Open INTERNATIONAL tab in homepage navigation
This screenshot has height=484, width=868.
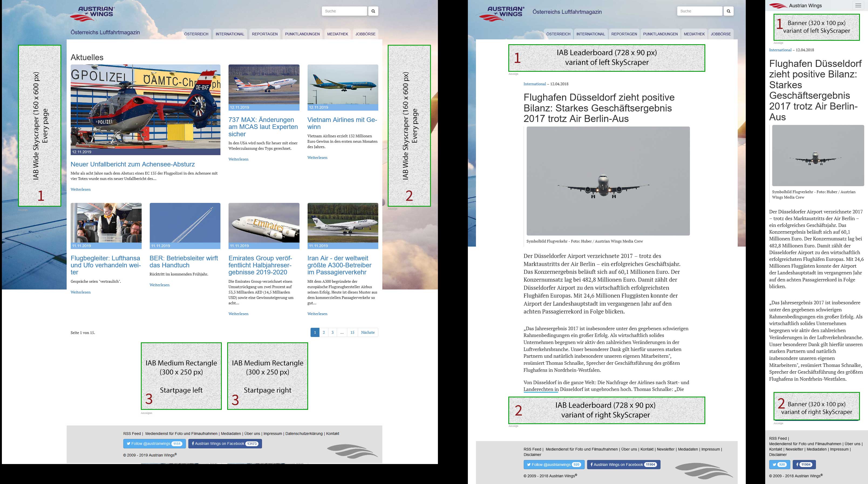click(x=230, y=34)
